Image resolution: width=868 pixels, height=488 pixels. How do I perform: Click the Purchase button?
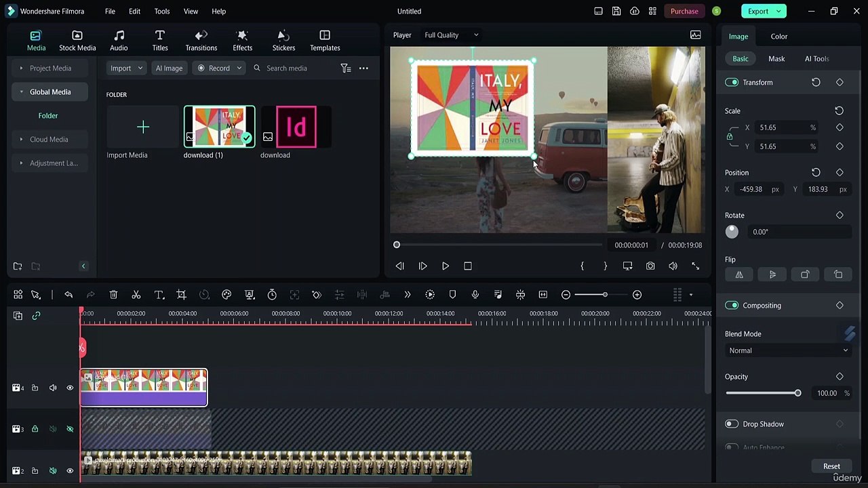click(684, 12)
